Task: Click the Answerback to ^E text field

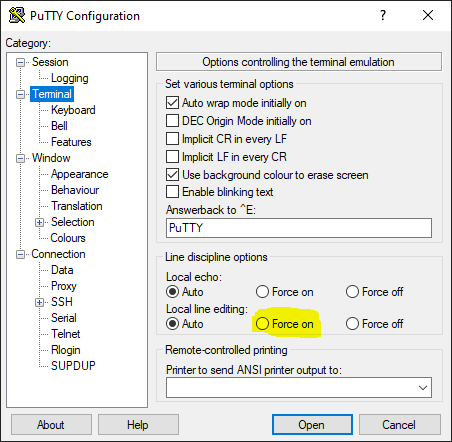Action: [299, 228]
